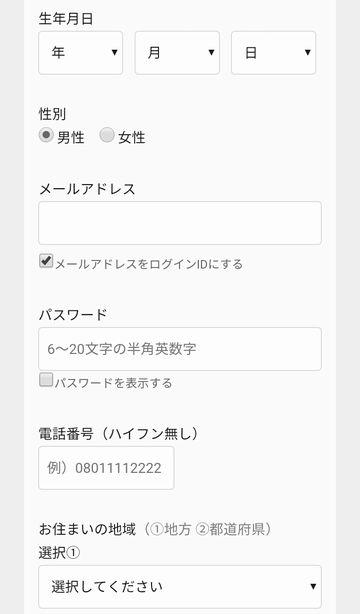Open the 月 birth month dropdown
The image size is (360, 614).
pyautogui.click(x=177, y=53)
